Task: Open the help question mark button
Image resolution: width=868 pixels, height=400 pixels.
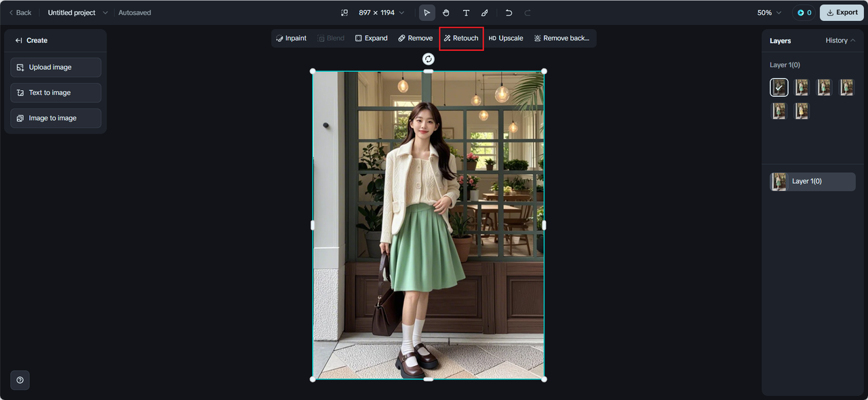Action: point(20,380)
